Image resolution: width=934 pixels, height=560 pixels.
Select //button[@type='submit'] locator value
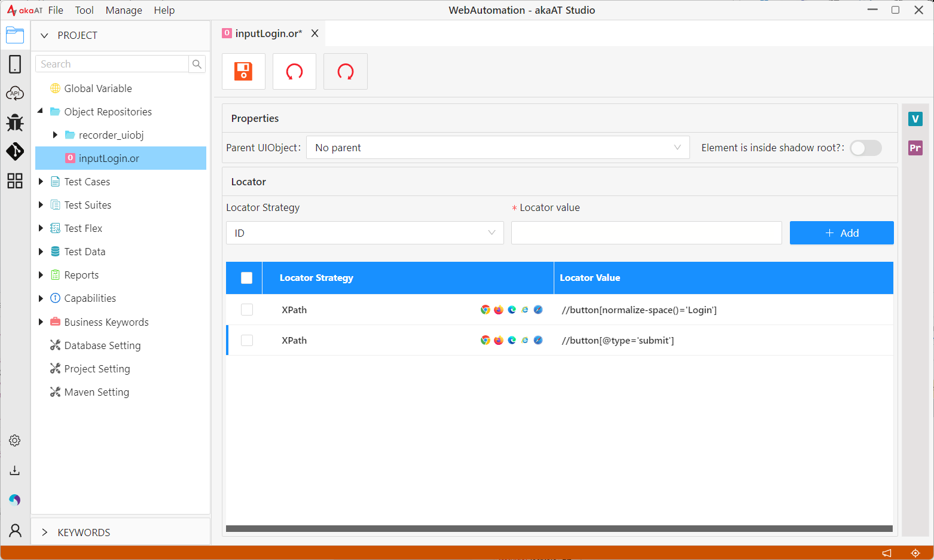pyautogui.click(x=618, y=340)
